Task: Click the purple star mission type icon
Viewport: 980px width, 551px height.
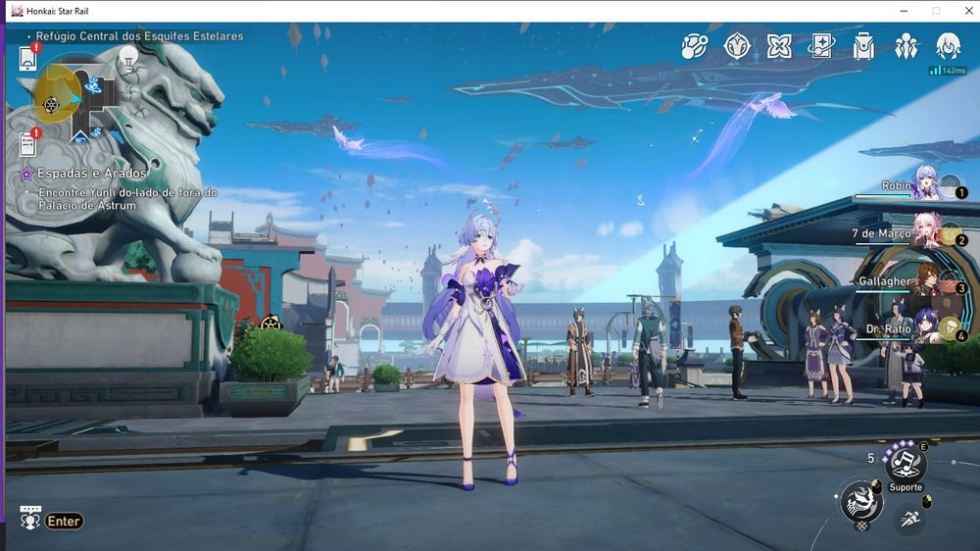Action: pyautogui.click(x=26, y=174)
